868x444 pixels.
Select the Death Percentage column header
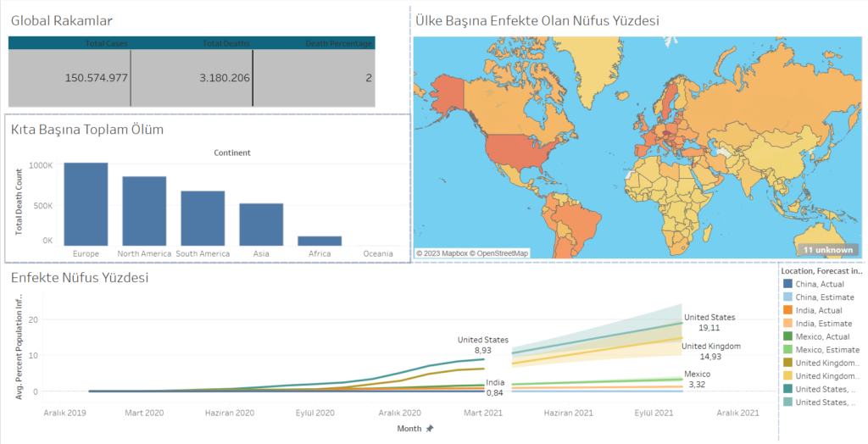[337, 43]
